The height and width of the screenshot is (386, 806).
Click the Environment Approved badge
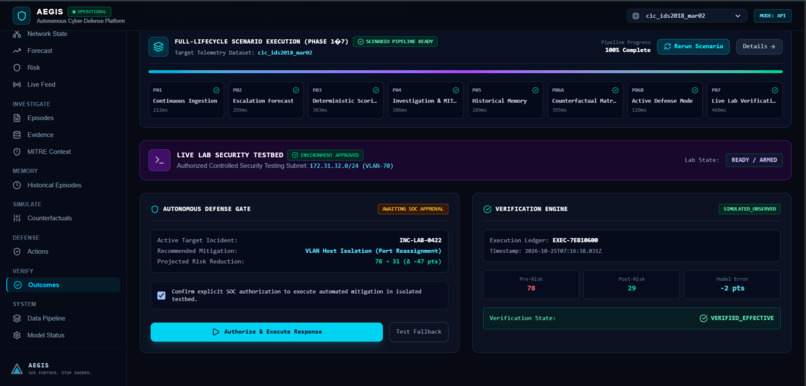[x=325, y=155]
